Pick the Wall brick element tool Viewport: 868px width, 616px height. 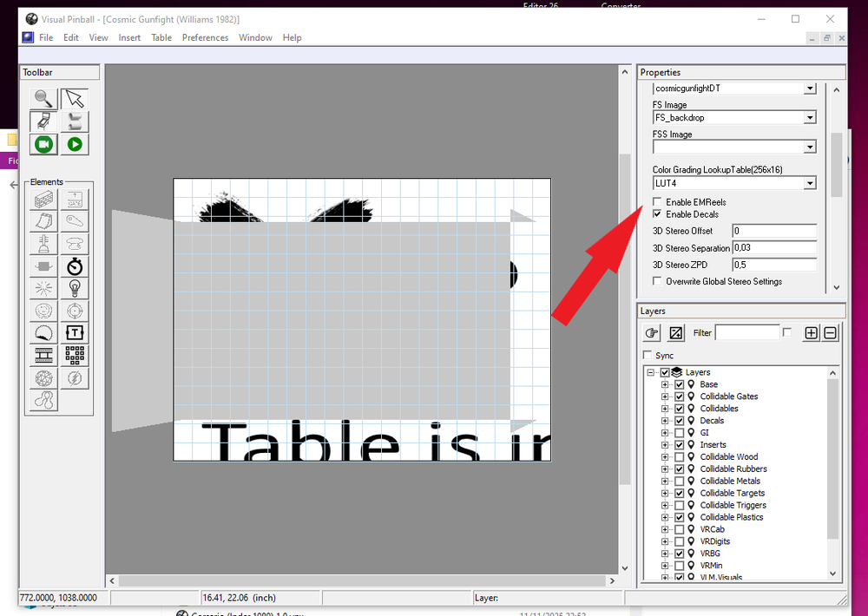click(43, 199)
